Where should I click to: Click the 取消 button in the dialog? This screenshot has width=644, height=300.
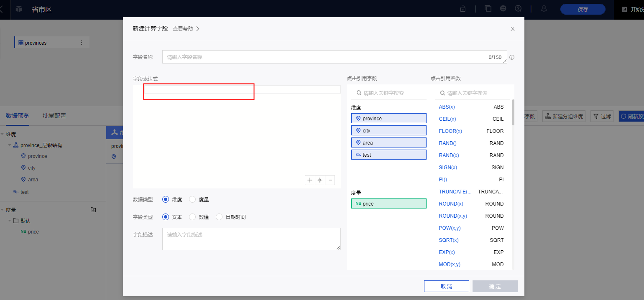click(446, 286)
